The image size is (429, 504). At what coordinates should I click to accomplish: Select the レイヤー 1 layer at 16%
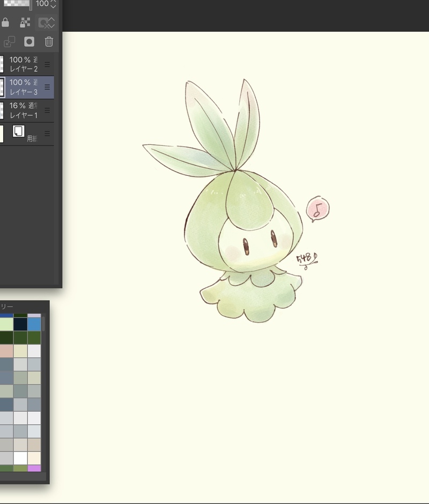coord(27,110)
